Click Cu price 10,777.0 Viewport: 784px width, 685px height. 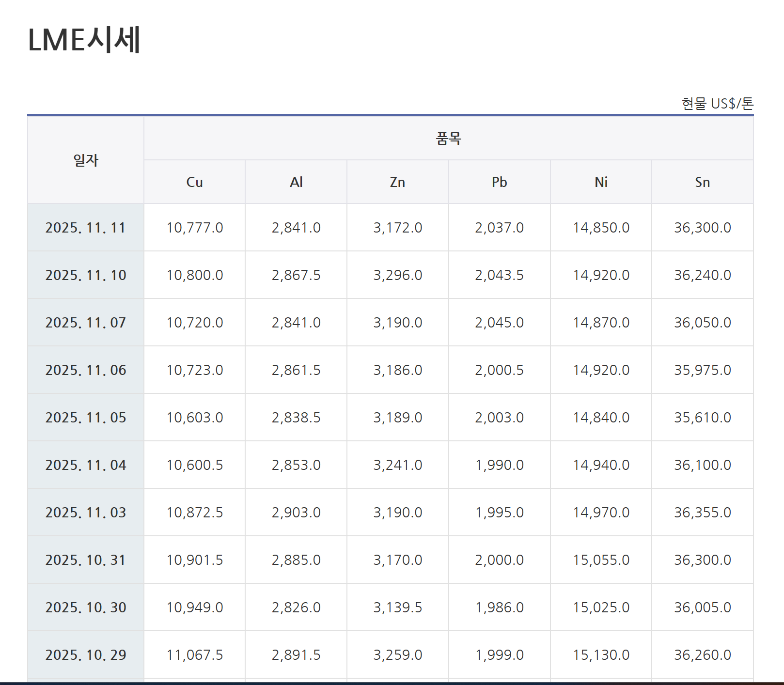coord(195,228)
